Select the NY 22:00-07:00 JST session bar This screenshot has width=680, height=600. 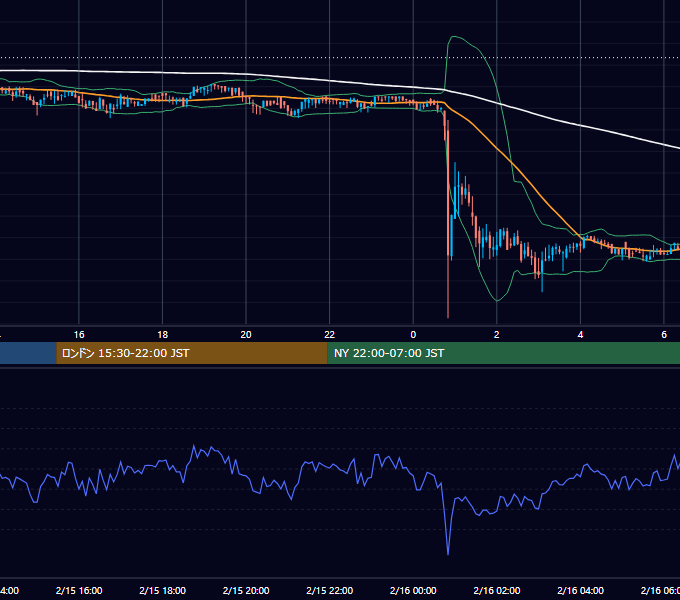[x=503, y=353]
